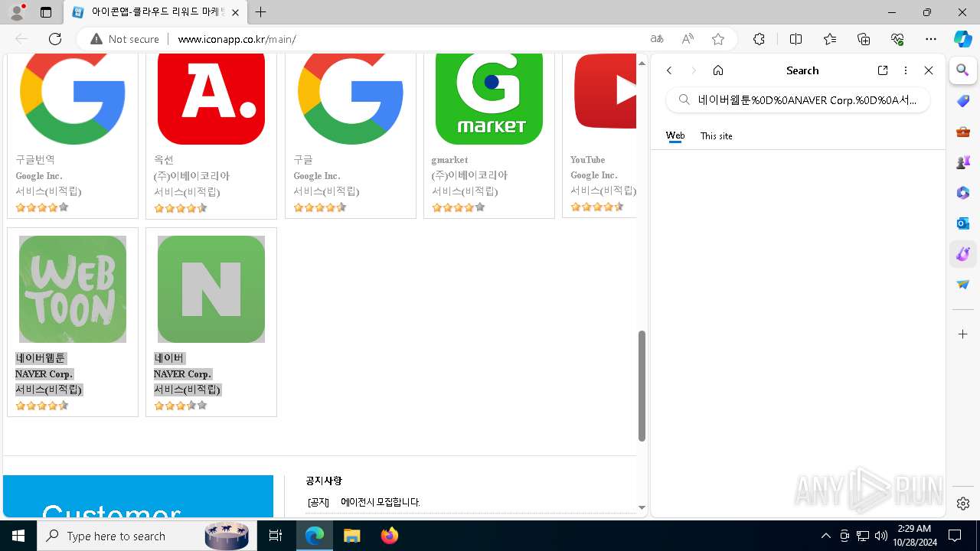This screenshot has height=551, width=980.
Task: Click the 옥션 title text
Action: click(164, 160)
